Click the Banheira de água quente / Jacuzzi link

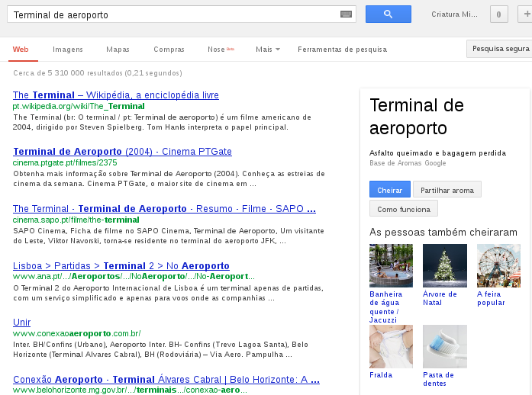click(386, 307)
